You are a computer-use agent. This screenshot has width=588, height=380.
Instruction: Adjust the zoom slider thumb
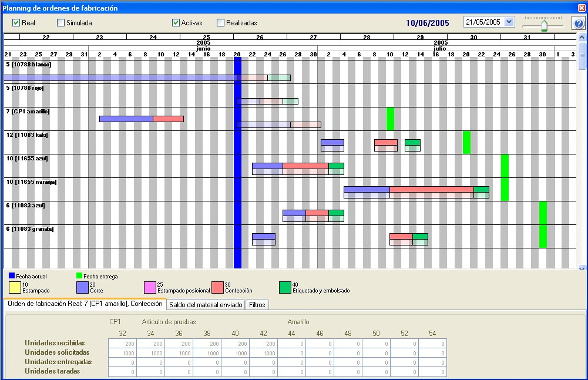(544, 25)
